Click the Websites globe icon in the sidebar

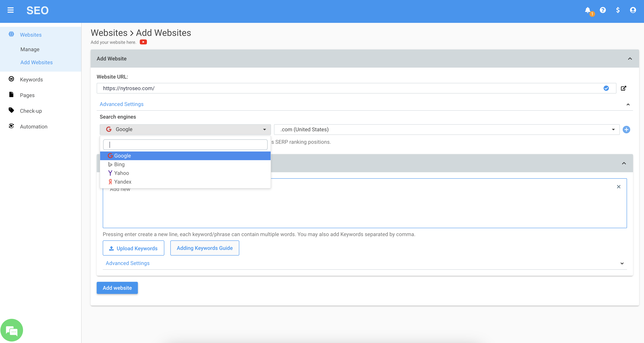[11, 34]
